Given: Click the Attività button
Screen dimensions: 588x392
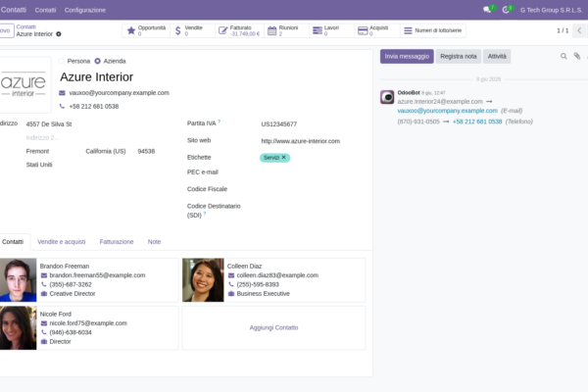Looking at the screenshot, I should click(x=497, y=56).
